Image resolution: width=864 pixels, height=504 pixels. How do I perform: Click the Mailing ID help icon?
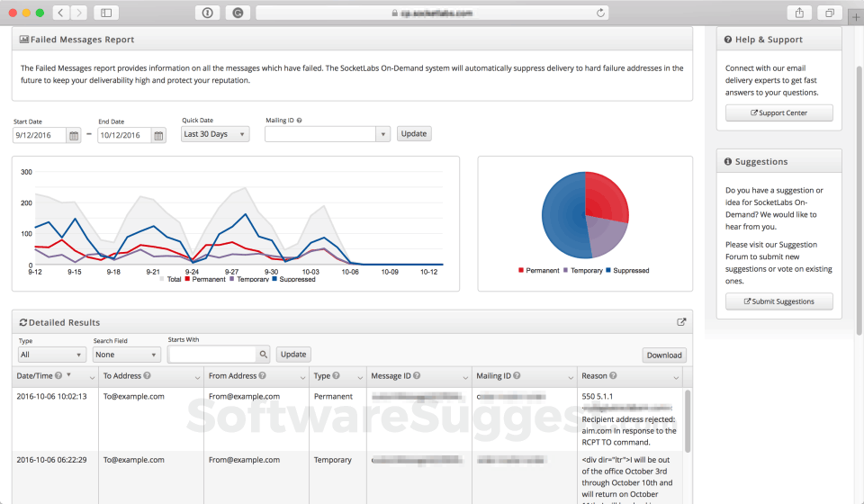pyautogui.click(x=299, y=121)
